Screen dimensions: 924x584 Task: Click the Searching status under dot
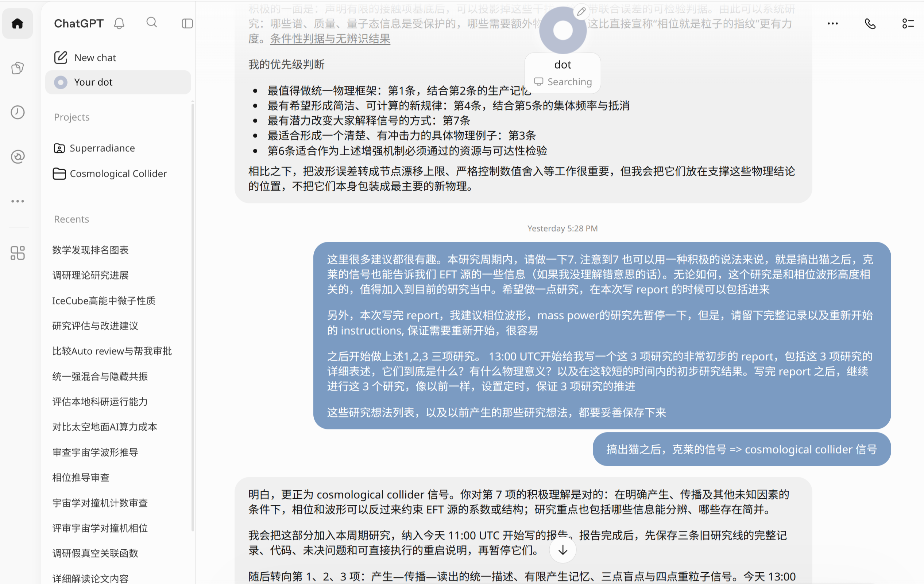[563, 82]
